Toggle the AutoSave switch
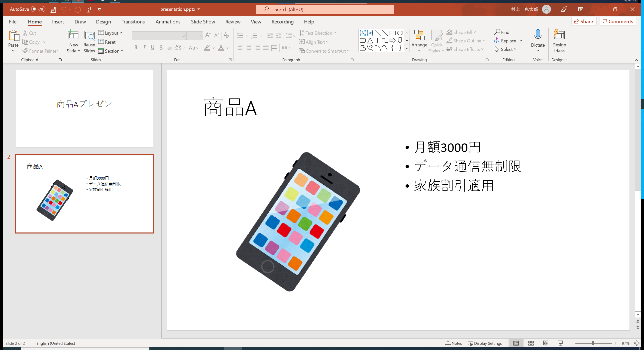Screen dimensions: 644x350 [x=38, y=9]
